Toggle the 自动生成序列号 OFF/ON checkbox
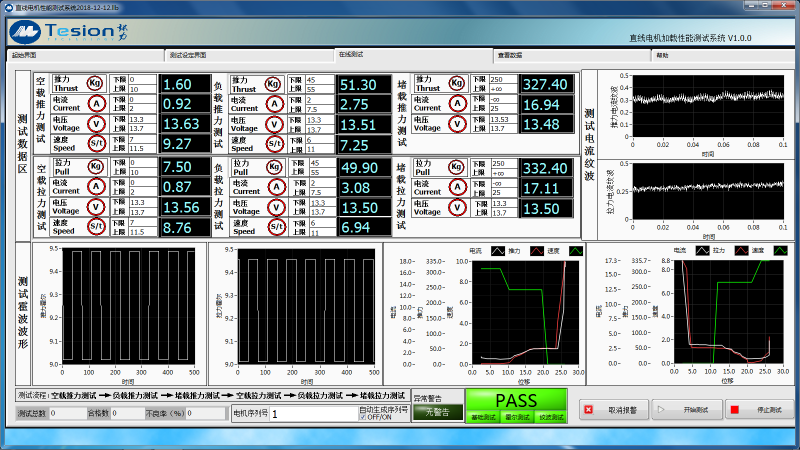 tap(362, 417)
